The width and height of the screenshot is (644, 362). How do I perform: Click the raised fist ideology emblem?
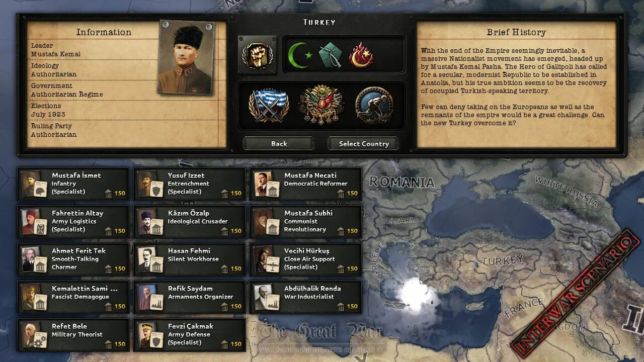click(x=257, y=55)
